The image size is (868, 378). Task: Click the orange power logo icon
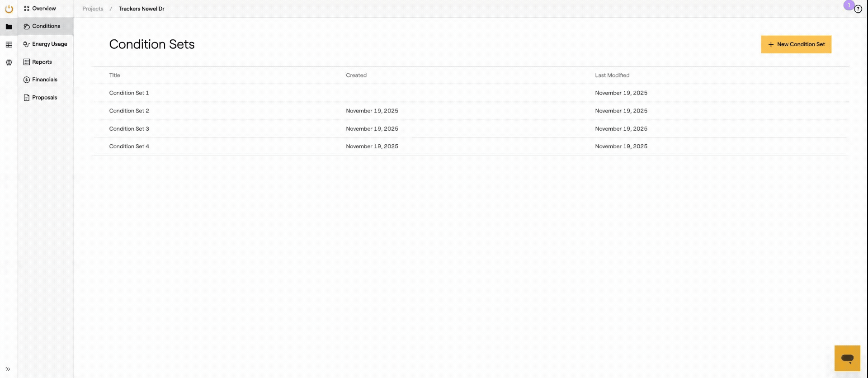9,9
